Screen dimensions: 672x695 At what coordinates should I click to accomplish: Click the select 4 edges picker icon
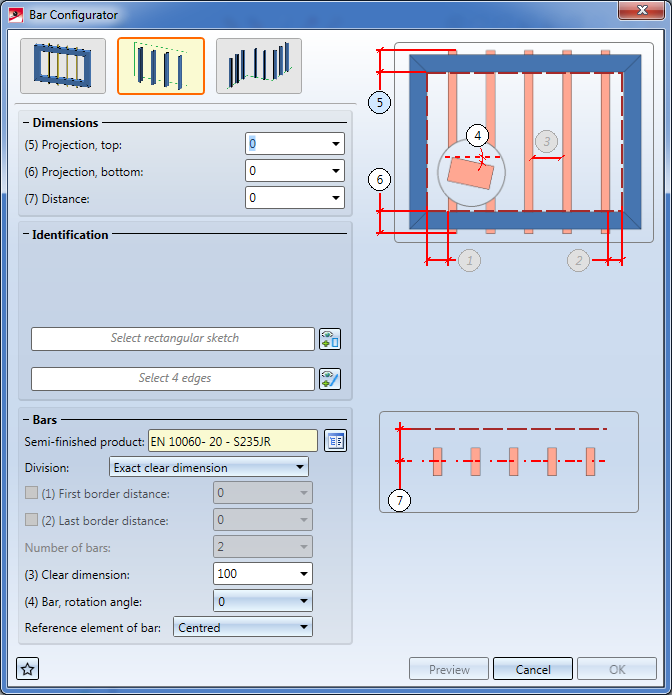coord(330,379)
